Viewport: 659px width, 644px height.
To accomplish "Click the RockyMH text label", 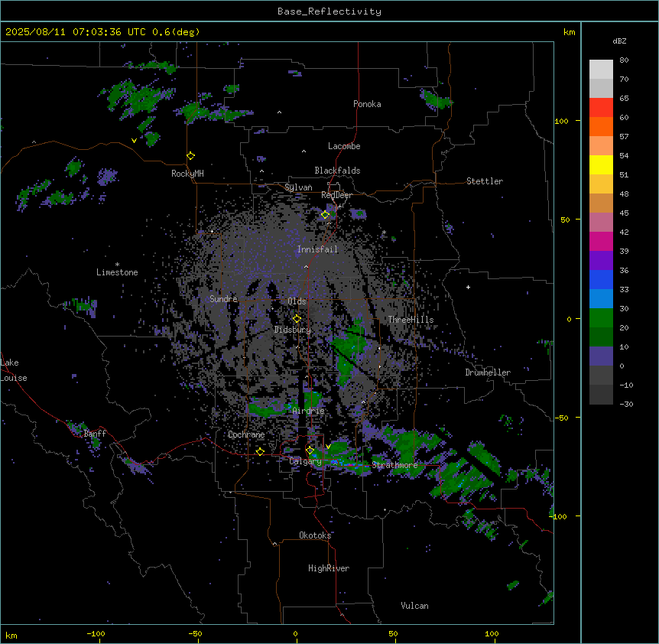I will pyautogui.click(x=187, y=174).
